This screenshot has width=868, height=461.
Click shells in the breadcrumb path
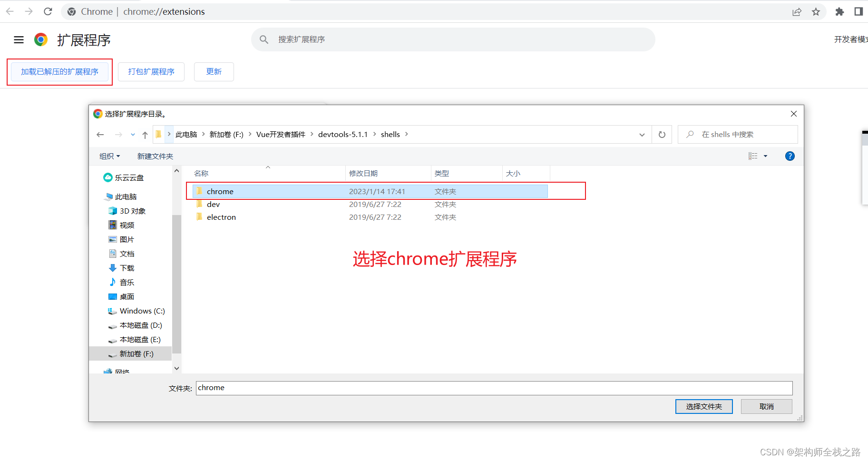coord(390,134)
